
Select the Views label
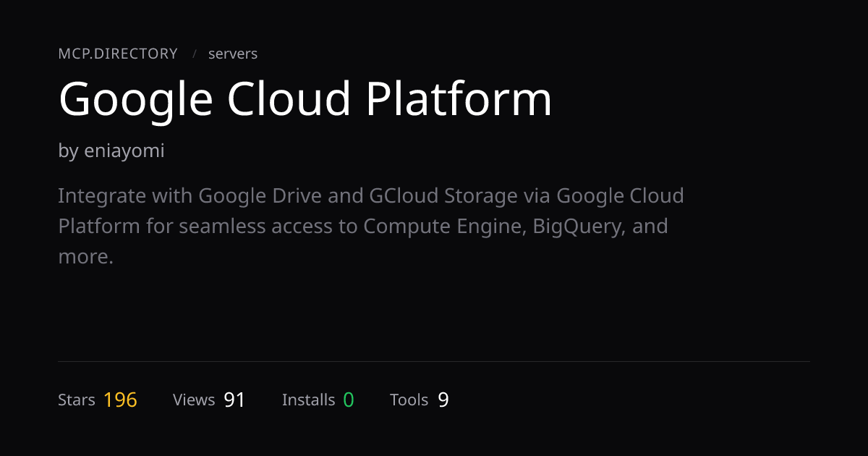tap(194, 400)
